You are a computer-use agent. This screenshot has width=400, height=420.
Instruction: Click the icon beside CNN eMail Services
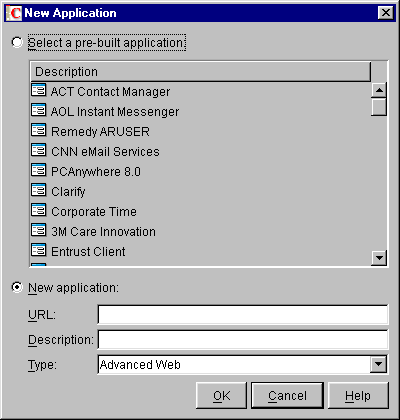[39, 150]
